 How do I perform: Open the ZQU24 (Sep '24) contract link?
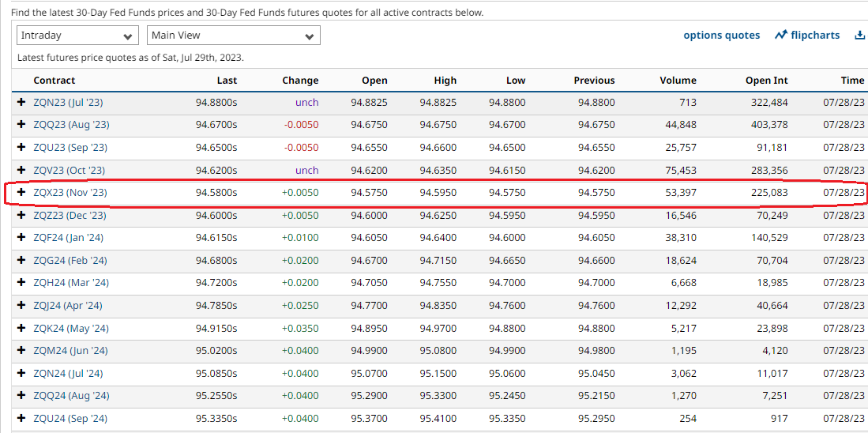click(70, 419)
